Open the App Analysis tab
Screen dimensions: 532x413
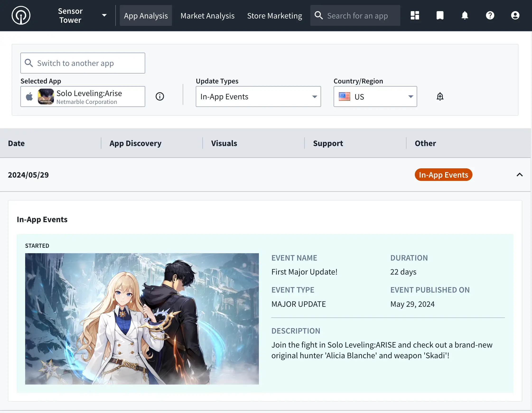(146, 16)
